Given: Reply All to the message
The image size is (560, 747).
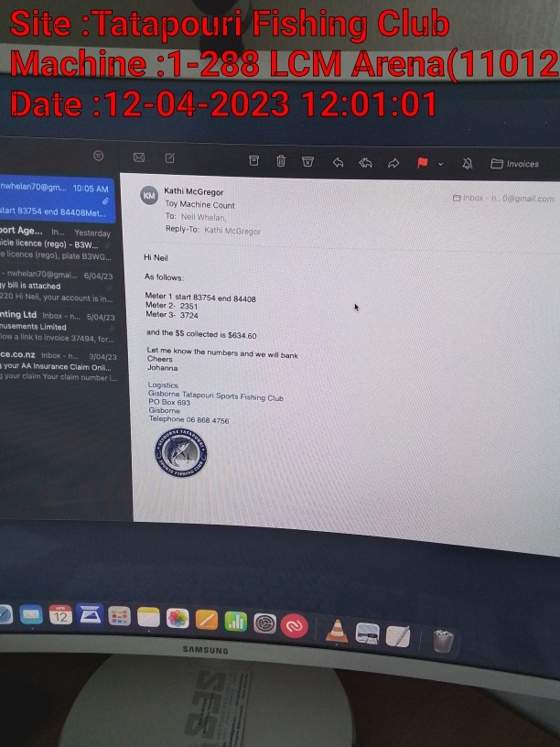Looking at the screenshot, I should pos(365,163).
